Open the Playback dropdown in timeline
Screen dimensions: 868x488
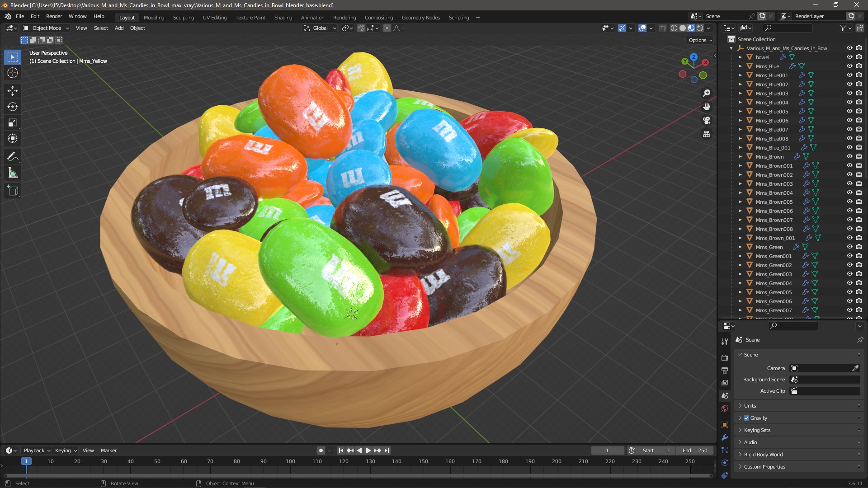click(37, 450)
